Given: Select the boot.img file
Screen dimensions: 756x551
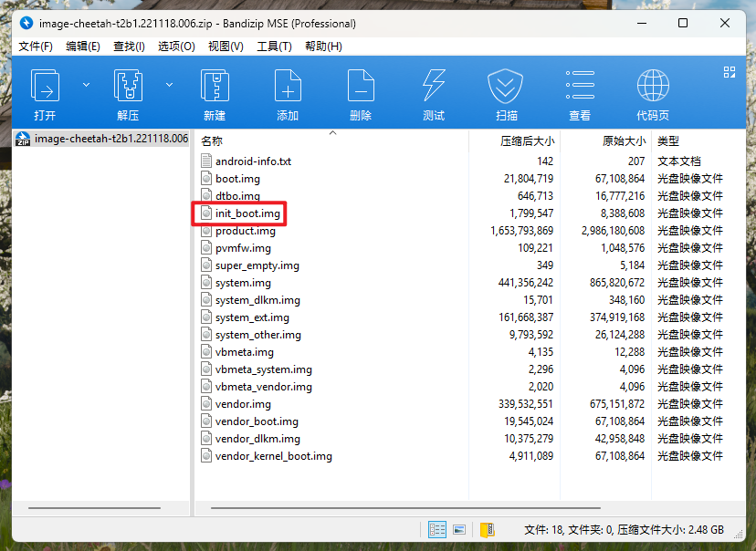Looking at the screenshot, I should pos(237,179).
